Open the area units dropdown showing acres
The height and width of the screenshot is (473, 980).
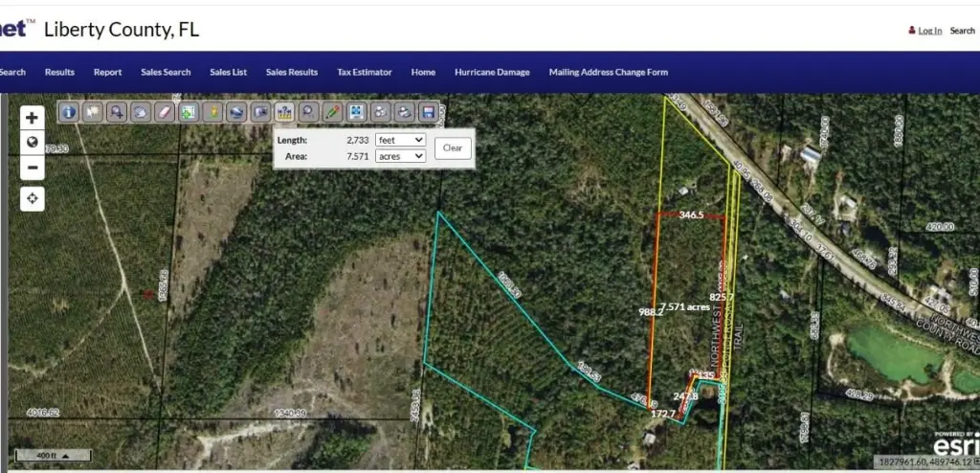[400, 156]
